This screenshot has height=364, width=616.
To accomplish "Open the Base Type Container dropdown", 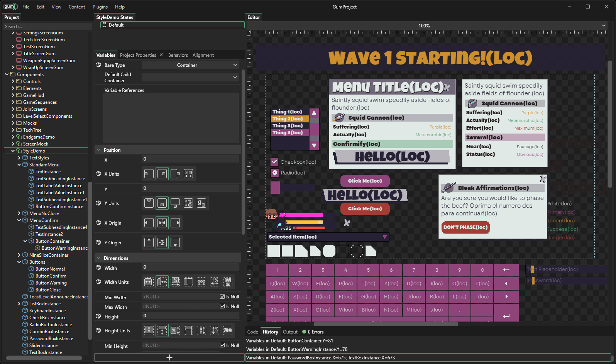I will coord(190,65).
